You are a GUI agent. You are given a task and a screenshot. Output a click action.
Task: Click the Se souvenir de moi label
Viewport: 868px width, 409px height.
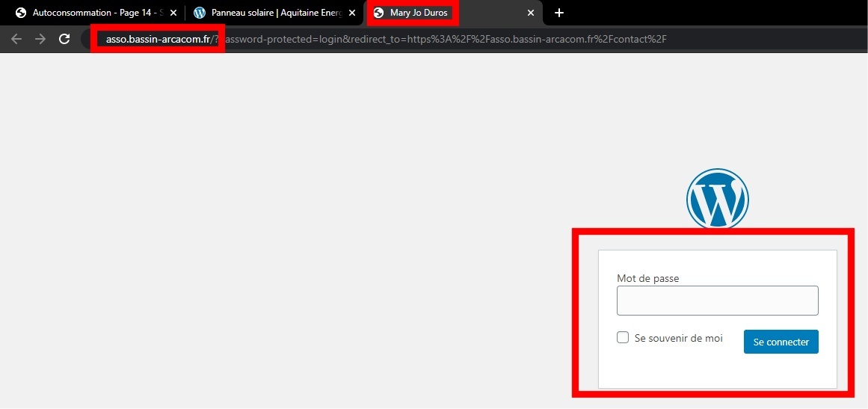(x=679, y=338)
